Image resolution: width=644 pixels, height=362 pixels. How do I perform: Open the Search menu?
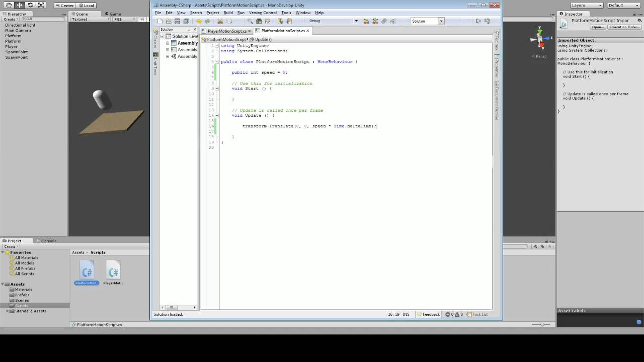point(196,13)
